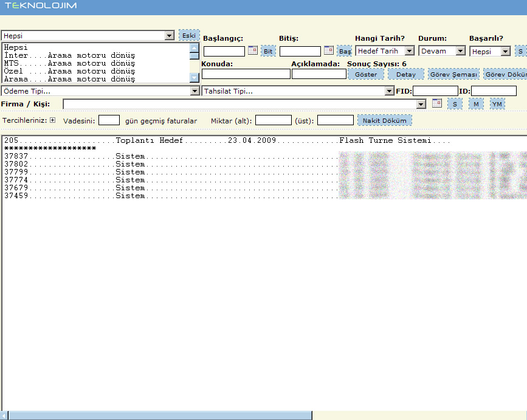
Task: Focus the Açıklamada input field
Action: (319, 74)
